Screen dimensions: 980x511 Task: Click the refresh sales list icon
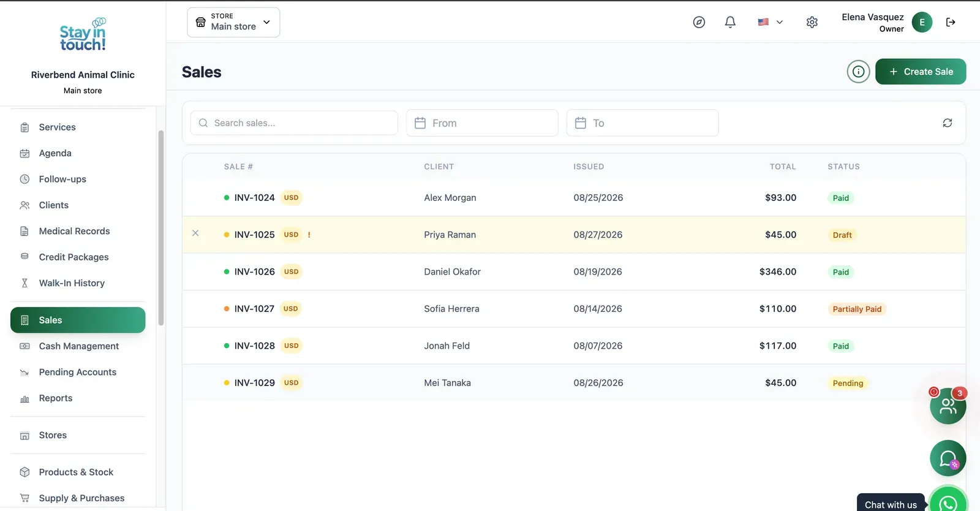(x=947, y=123)
